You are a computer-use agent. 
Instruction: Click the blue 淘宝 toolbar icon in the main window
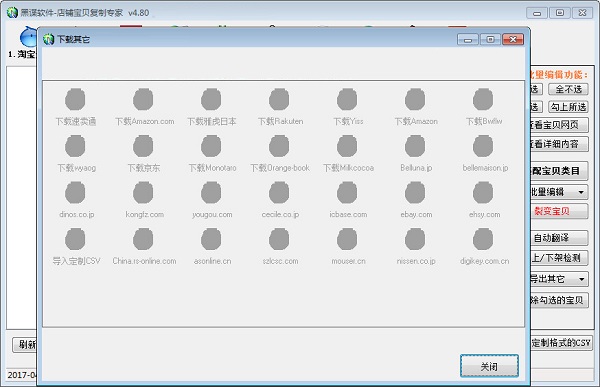click(x=28, y=37)
